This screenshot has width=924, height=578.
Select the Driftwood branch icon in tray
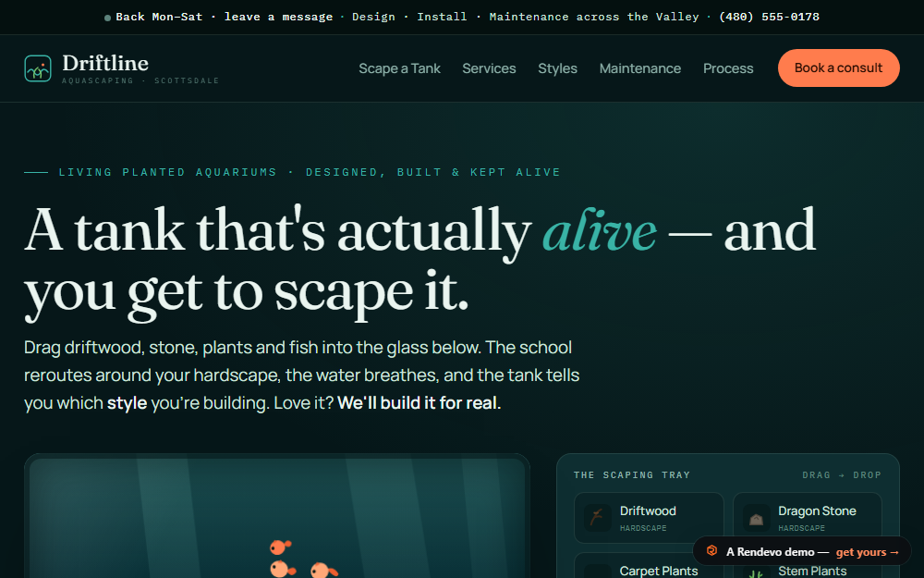tap(597, 518)
